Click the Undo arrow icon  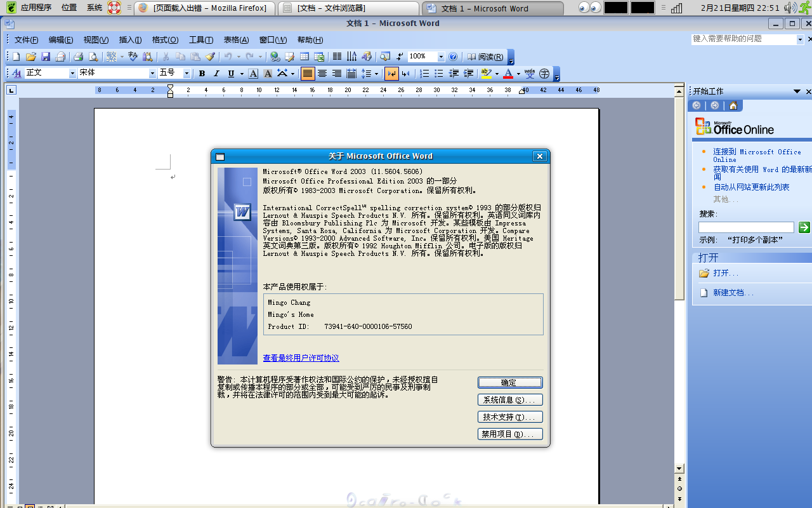[x=228, y=57]
